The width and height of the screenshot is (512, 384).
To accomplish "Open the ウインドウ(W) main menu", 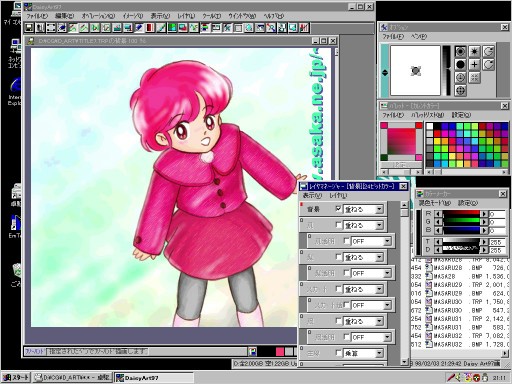I will click(x=242, y=16).
